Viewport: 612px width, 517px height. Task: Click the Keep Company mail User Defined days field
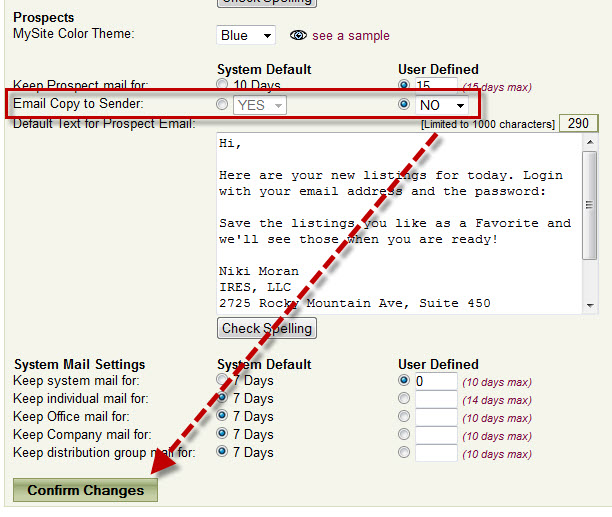tap(435, 434)
